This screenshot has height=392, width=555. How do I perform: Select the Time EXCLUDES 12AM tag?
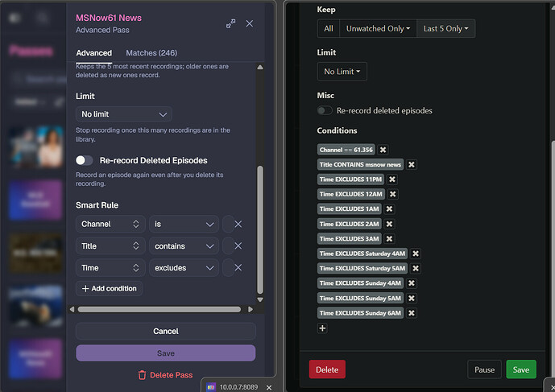point(351,194)
